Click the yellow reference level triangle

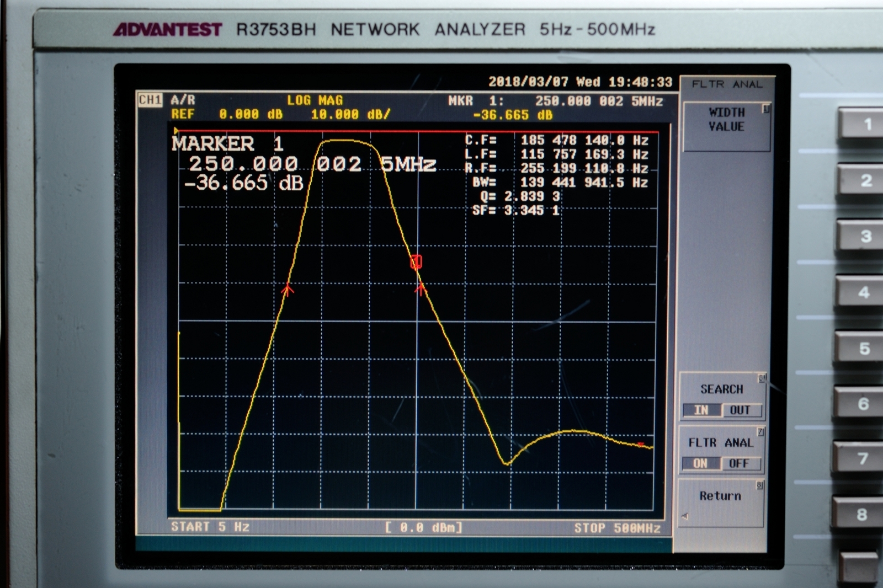tap(176, 131)
